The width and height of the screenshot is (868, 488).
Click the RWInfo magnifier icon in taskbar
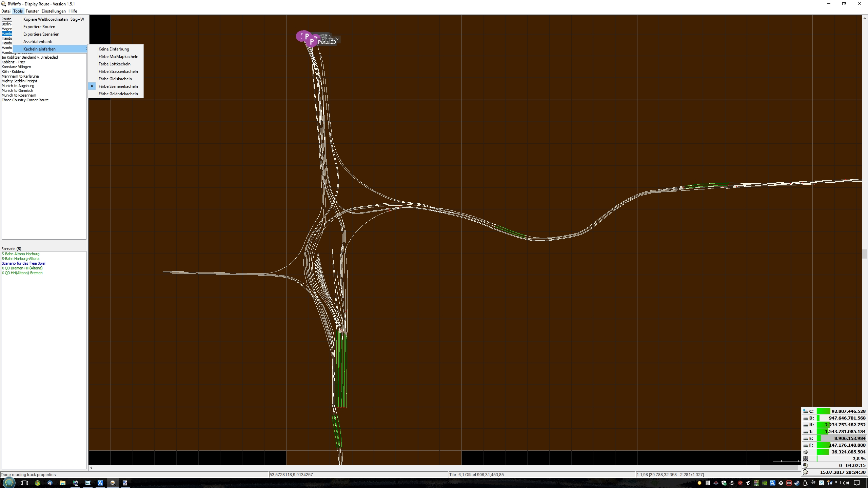(113, 483)
